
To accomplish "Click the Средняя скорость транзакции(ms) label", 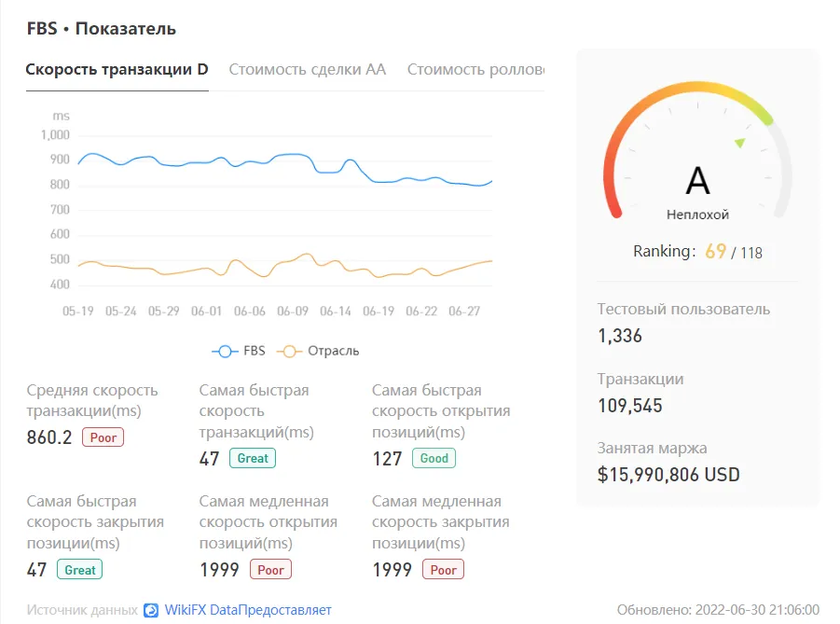I will (x=92, y=400).
